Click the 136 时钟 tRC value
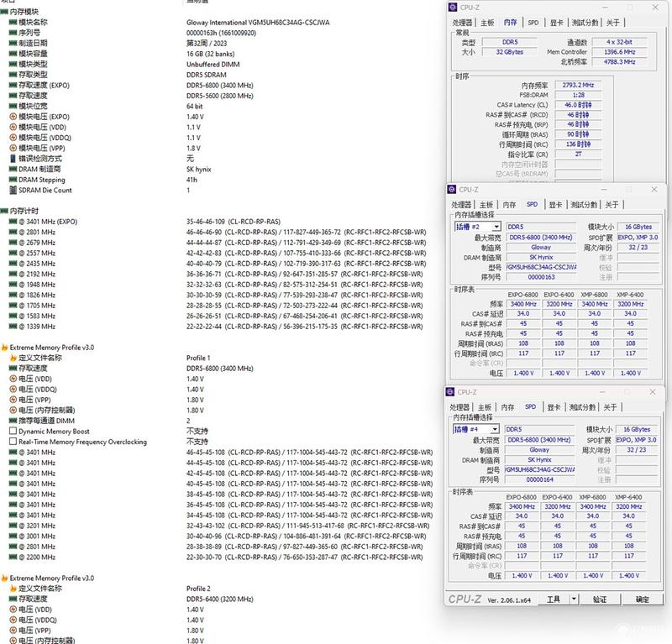 click(578, 144)
